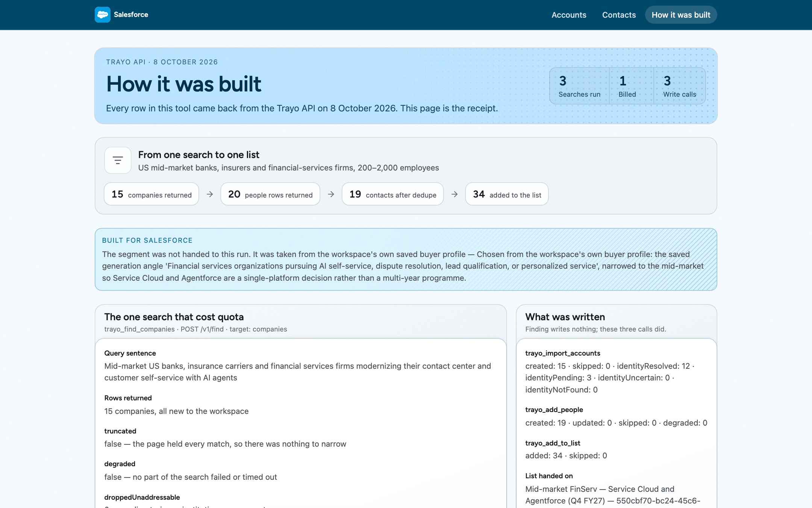Select the 20 people rows returned chip
The width and height of the screenshot is (812, 508).
coord(270,194)
